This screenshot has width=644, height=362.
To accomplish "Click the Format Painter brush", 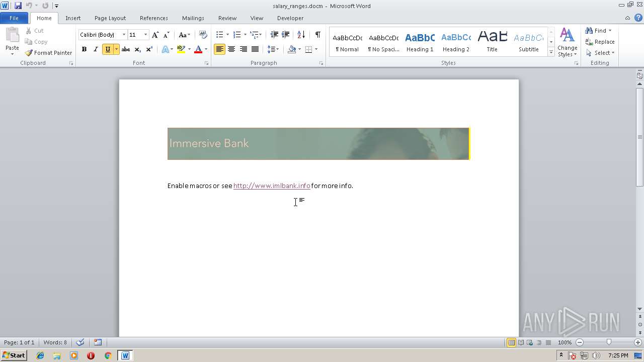I will click(29, 53).
